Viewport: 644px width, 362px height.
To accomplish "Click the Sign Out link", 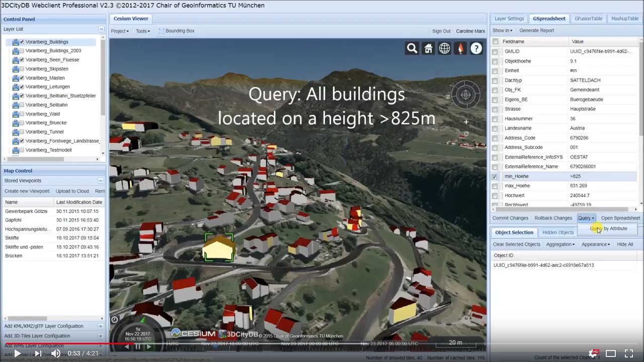I will [441, 31].
